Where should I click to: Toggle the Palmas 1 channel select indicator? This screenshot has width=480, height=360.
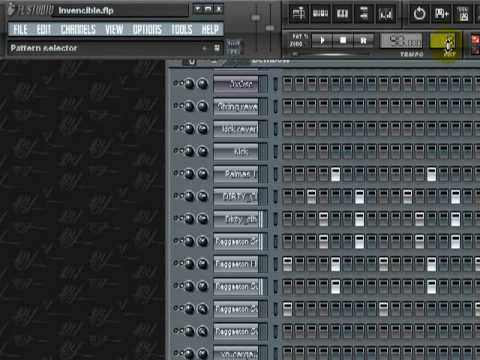tap(275, 174)
